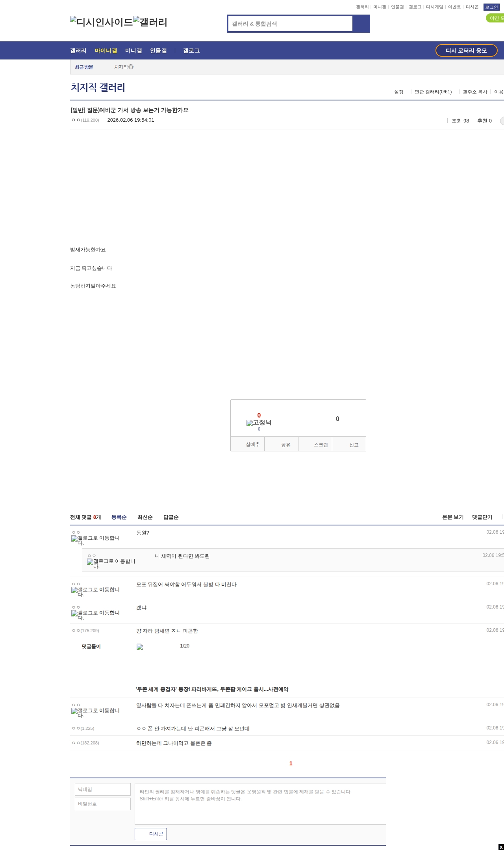The width and height of the screenshot is (504, 850).
Task: Select the 마이너갤 tab in navigation bar
Action: coord(106,51)
